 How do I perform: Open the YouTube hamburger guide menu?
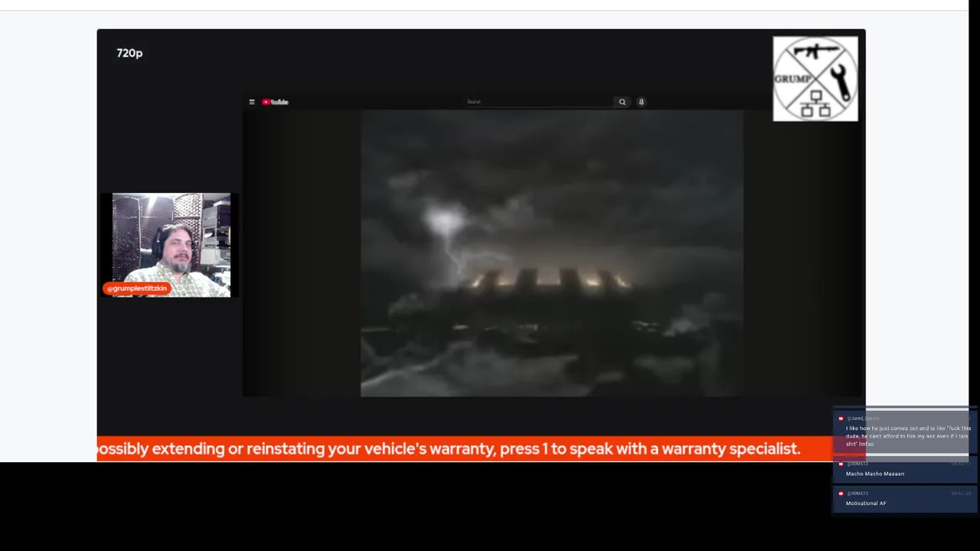(252, 102)
